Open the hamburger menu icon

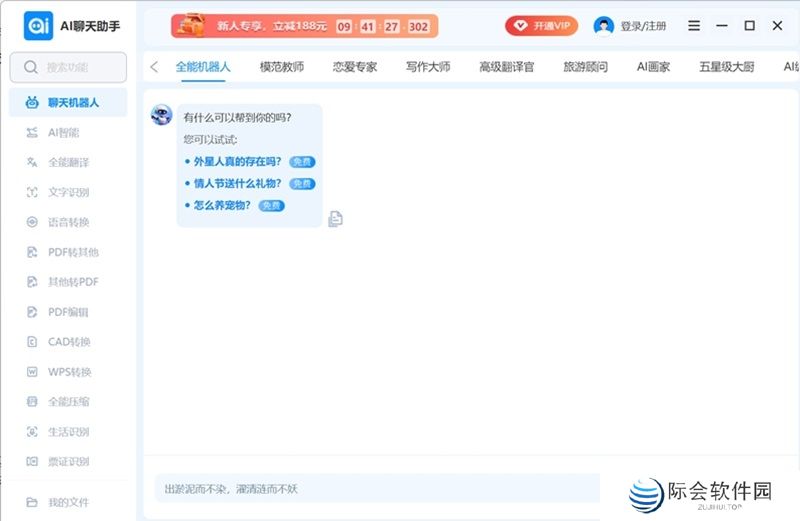tap(694, 26)
